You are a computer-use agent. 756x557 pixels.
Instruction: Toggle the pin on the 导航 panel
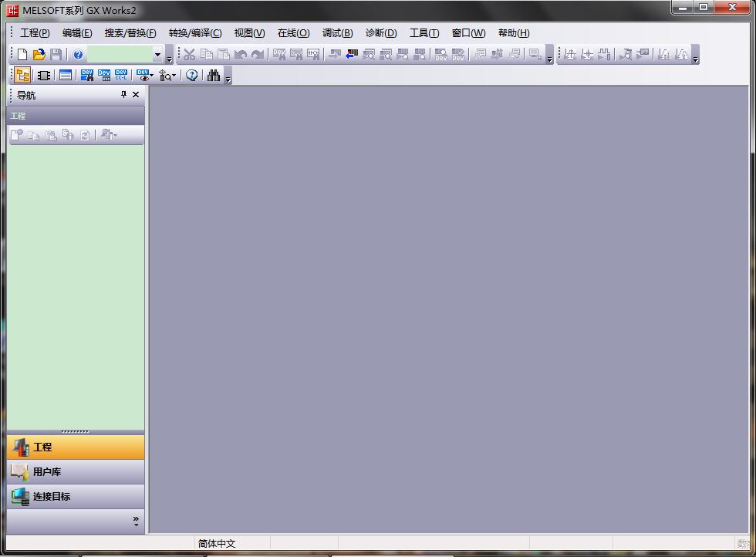[123, 95]
